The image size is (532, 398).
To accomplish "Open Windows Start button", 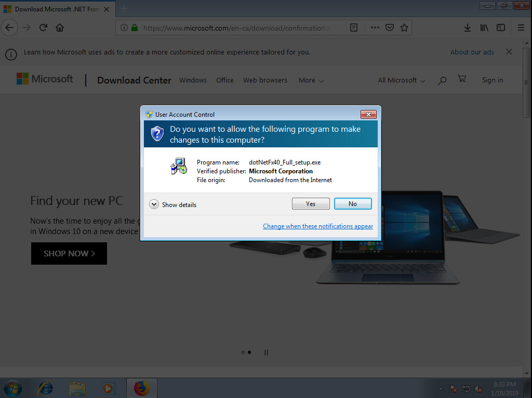I will click(12, 388).
